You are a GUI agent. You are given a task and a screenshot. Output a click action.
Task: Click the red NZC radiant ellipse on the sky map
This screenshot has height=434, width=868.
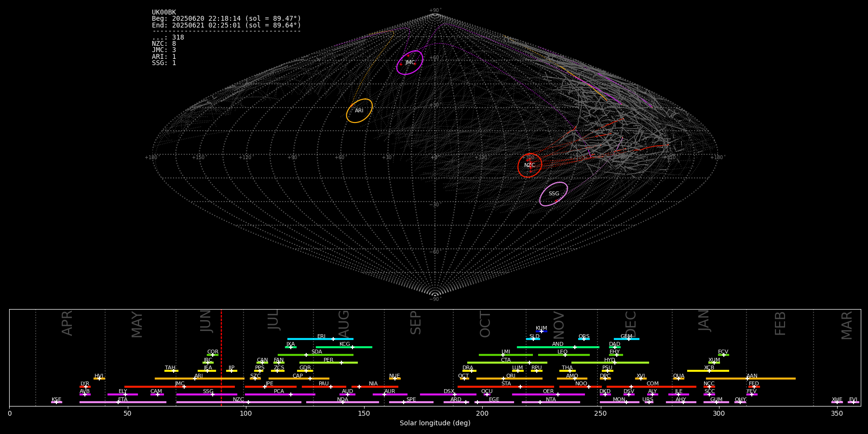[x=529, y=165]
